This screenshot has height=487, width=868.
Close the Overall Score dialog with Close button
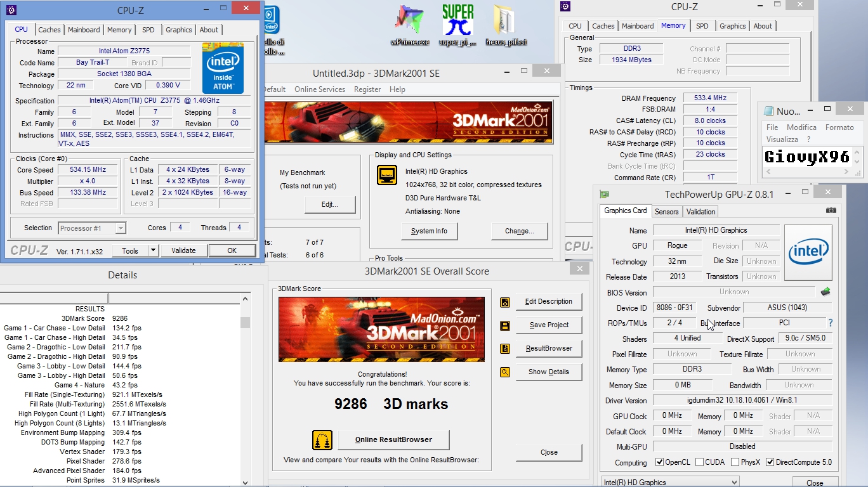549,452
